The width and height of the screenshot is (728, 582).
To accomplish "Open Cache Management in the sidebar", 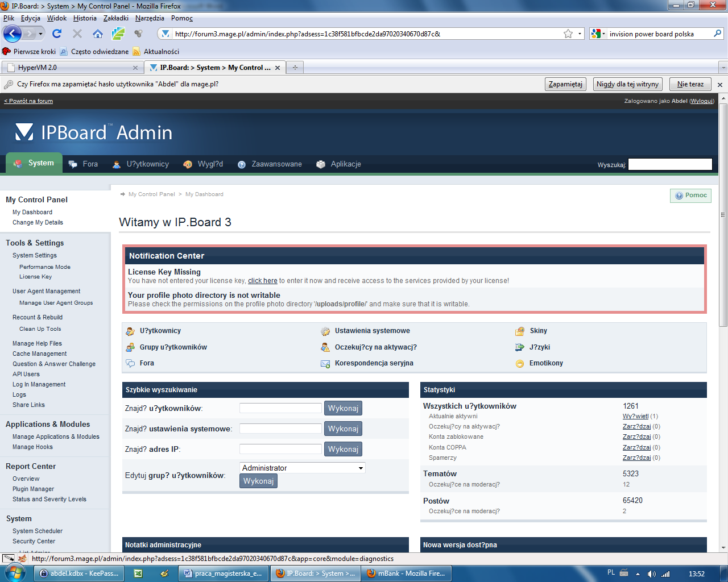I will click(x=39, y=354).
